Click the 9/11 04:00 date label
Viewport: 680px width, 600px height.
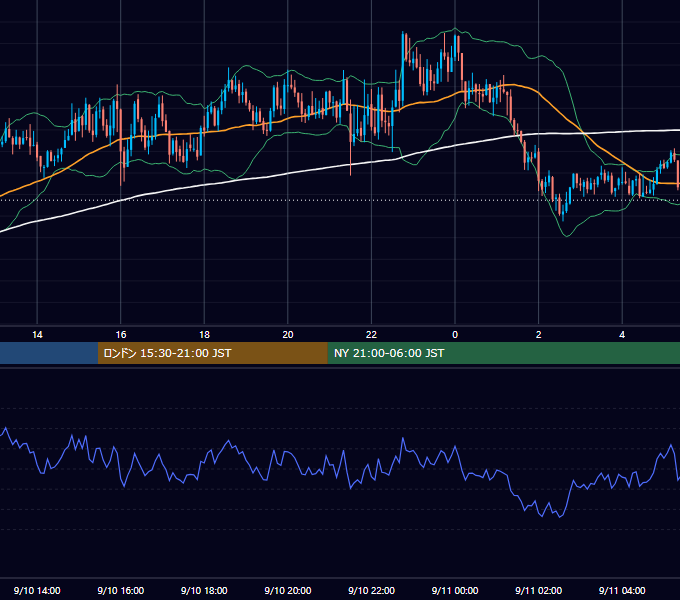pyautogui.click(x=622, y=590)
